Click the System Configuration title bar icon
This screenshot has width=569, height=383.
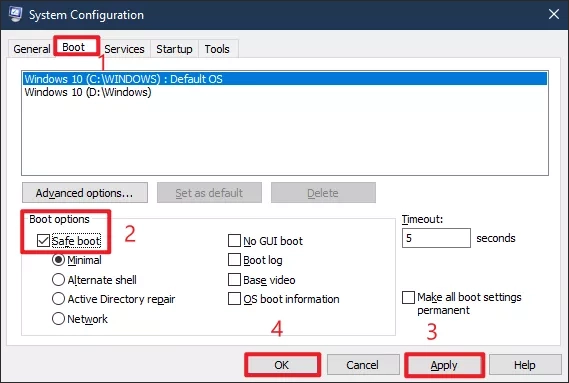point(15,14)
